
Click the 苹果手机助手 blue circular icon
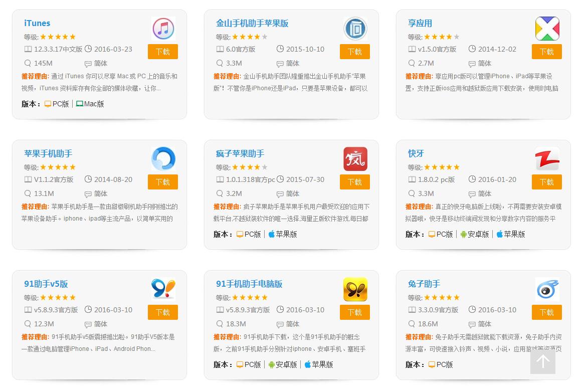163,159
